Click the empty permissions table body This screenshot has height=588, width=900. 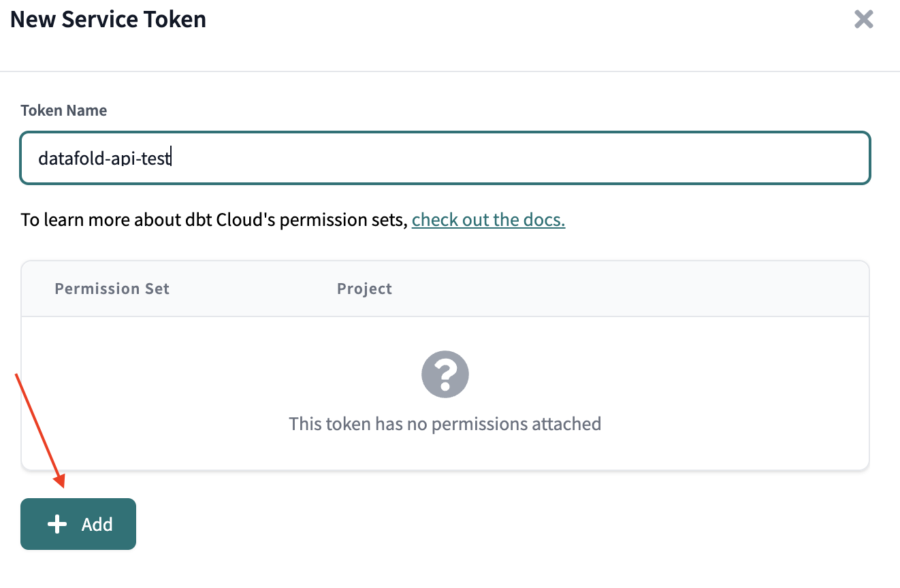pyautogui.click(x=445, y=393)
